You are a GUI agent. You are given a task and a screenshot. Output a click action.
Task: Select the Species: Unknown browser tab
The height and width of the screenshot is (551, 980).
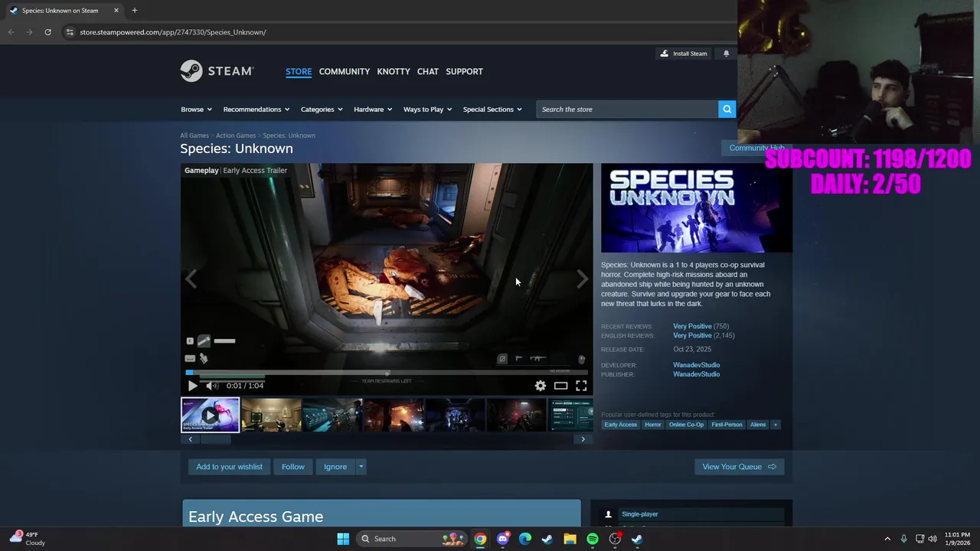click(64, 11)
